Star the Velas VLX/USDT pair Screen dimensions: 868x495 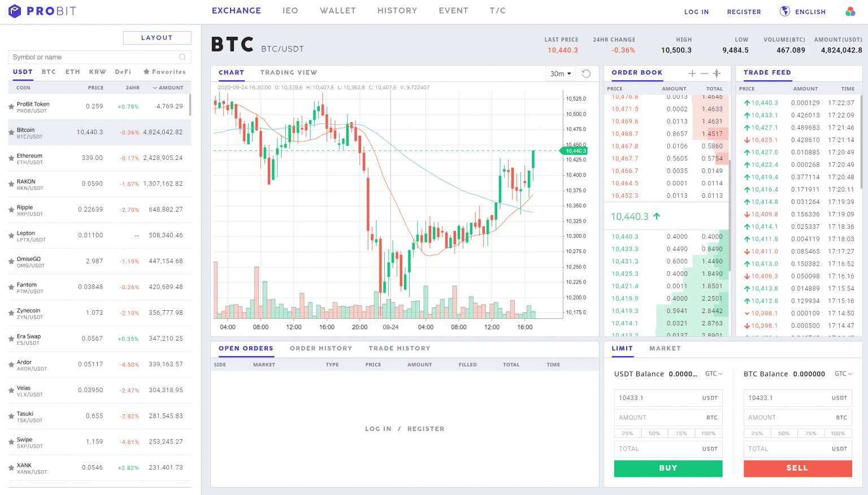pos(11,391)
